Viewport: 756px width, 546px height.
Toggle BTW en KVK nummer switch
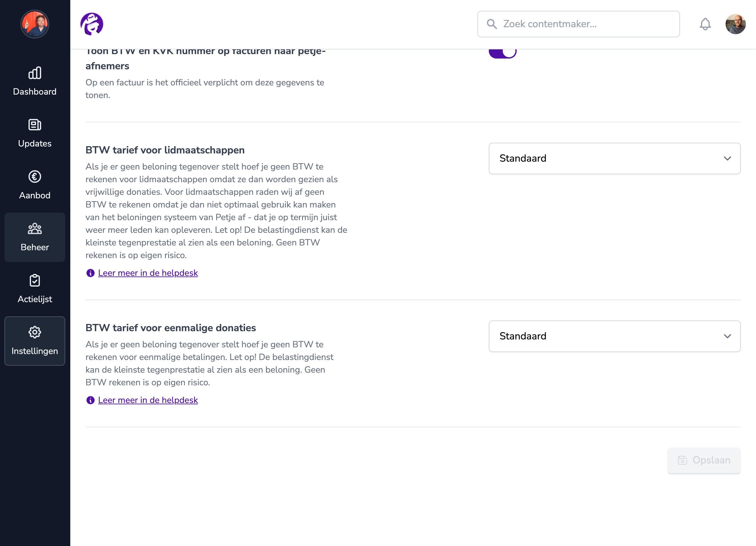point(502,52)
